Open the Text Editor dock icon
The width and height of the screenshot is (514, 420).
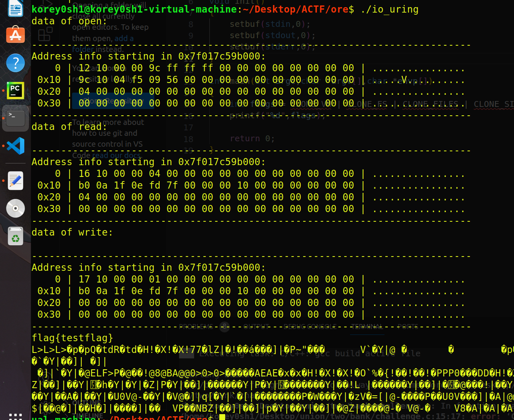16,181
